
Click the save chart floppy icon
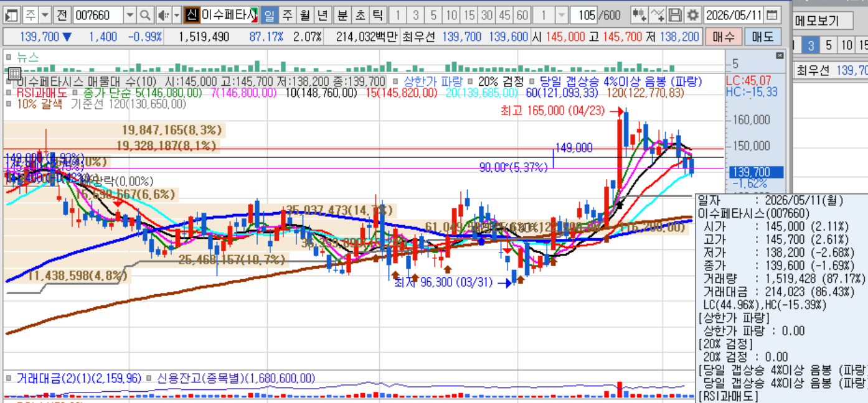[x=676, y=15]
